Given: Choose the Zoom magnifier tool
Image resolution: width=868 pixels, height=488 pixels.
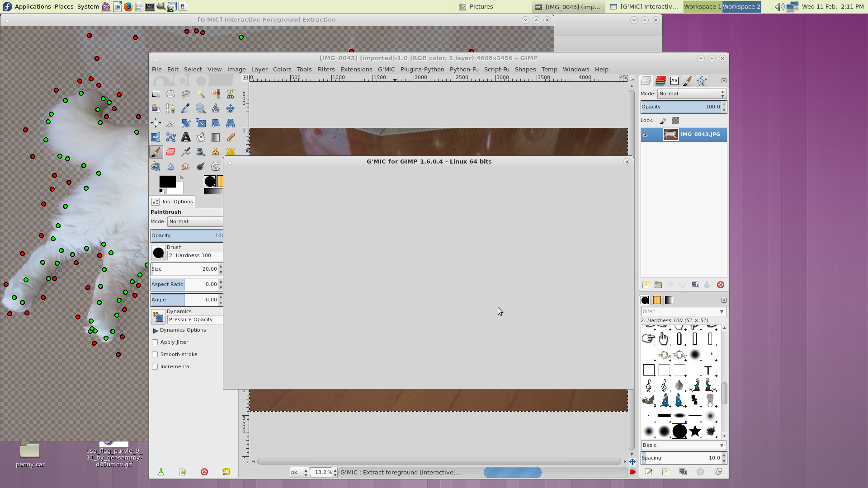Looking at the screenshot, I should (200, 108).
